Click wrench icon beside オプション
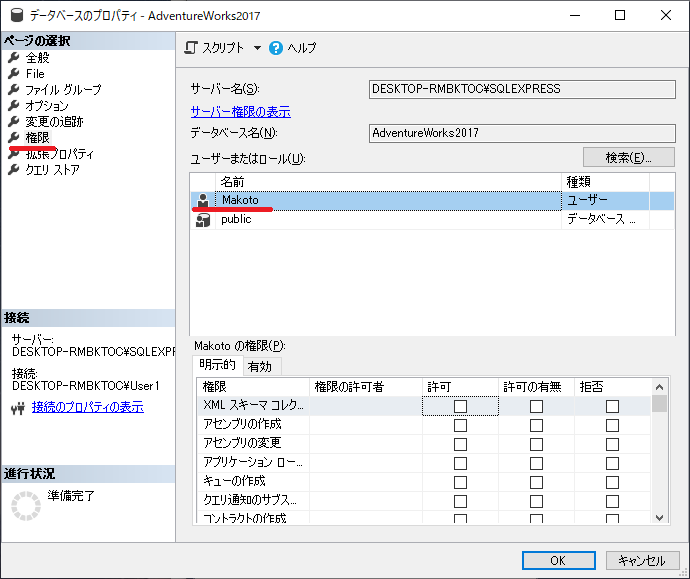The width and height of the screenshot is (690, 579). tap(14, 105)
